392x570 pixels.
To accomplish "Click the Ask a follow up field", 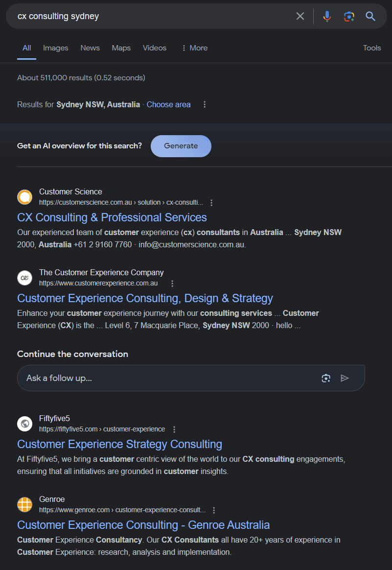I will click(x=166, y=378).
